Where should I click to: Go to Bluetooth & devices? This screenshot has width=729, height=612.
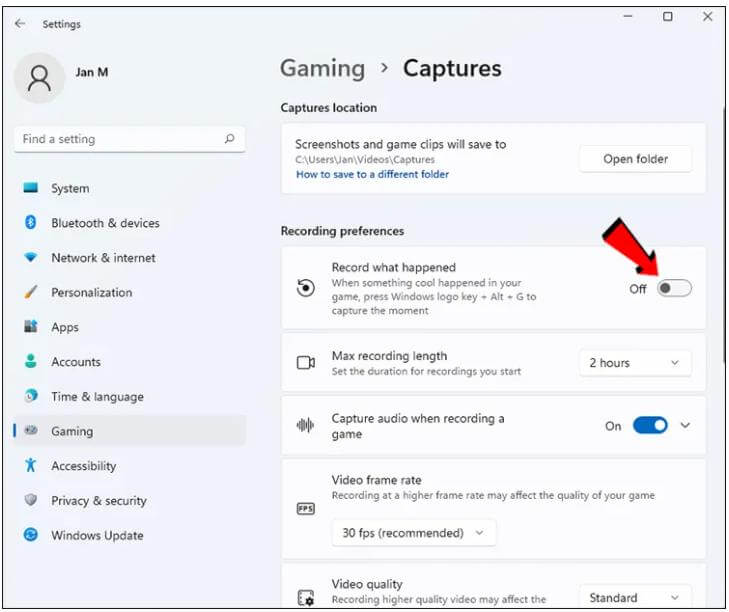[129, 223]
